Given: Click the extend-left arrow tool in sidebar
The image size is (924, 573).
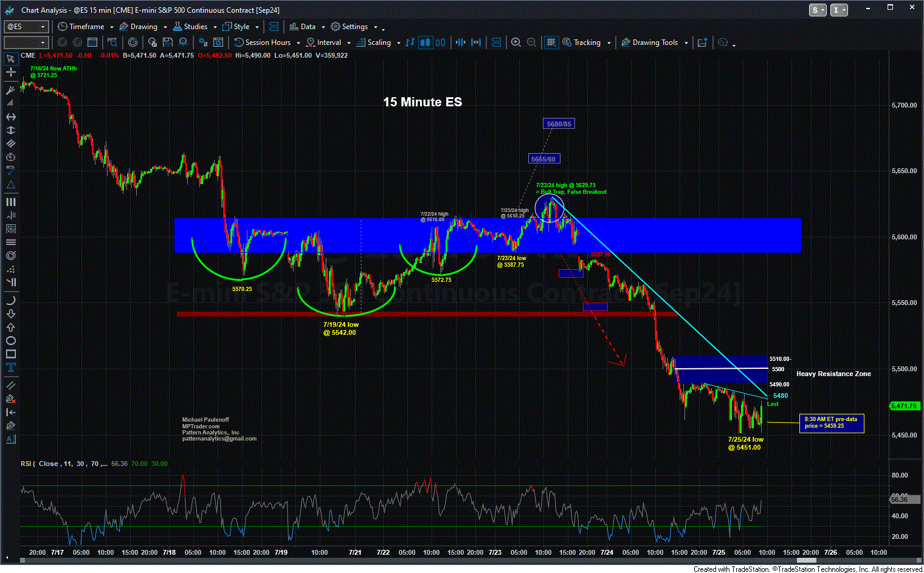Looking at the screenshot, I should 10,412.
